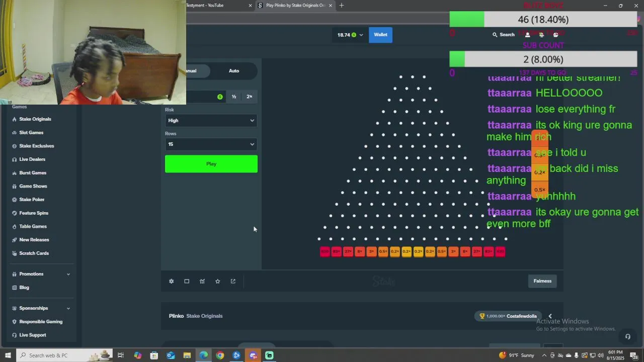Open Copilot icon on taskbar
Image resolution: width=644 pixels, height=362 pixels.
click(138, 355)
